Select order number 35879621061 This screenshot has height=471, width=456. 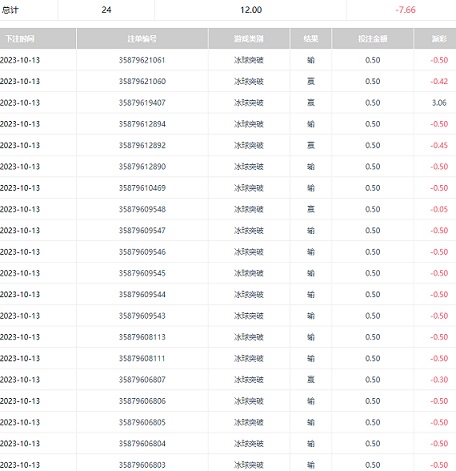pos(142,60)
